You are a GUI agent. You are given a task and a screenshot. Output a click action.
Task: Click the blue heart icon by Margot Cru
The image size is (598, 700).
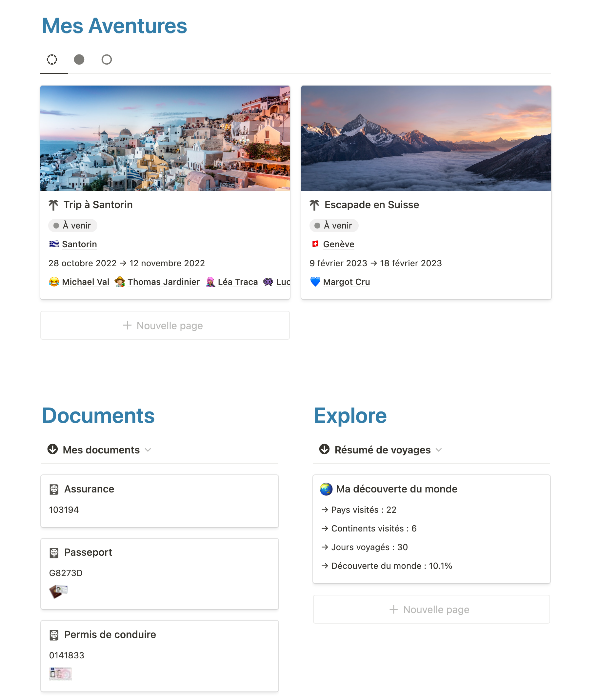pyautogui.click(x=315, y=282)
